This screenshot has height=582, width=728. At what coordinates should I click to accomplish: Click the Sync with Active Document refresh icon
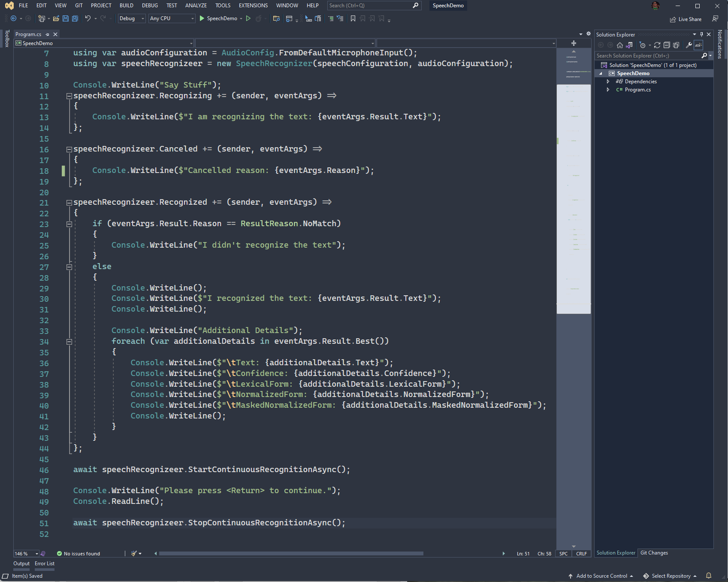pos(657,45)
